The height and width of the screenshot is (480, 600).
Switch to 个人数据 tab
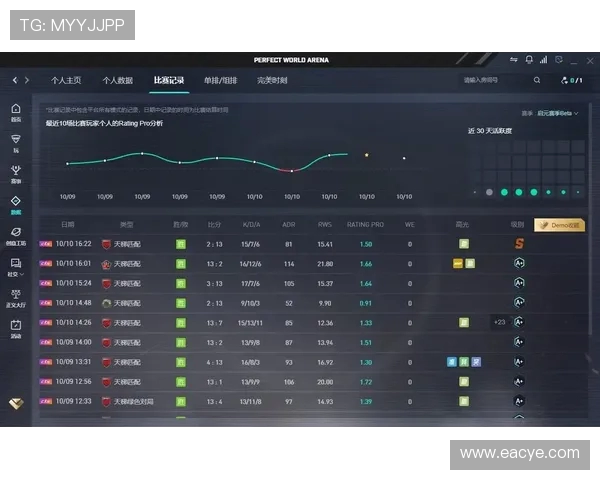click(117, 80)
